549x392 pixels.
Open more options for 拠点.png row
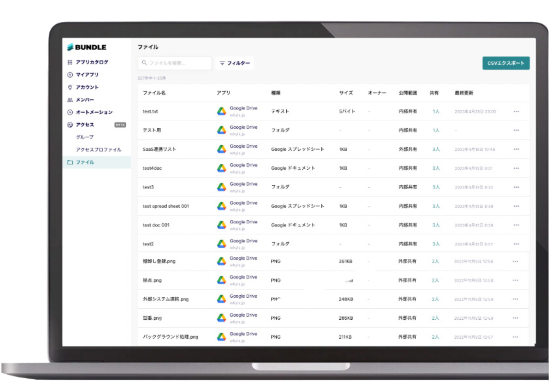pos(515,280)
